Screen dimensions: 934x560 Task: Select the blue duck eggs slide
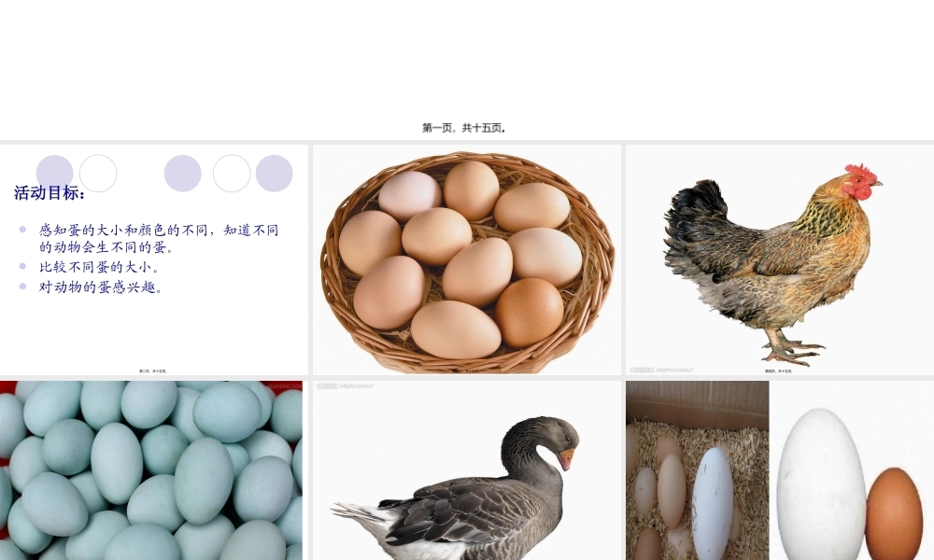pyautogui.click(x=151, y=470)
